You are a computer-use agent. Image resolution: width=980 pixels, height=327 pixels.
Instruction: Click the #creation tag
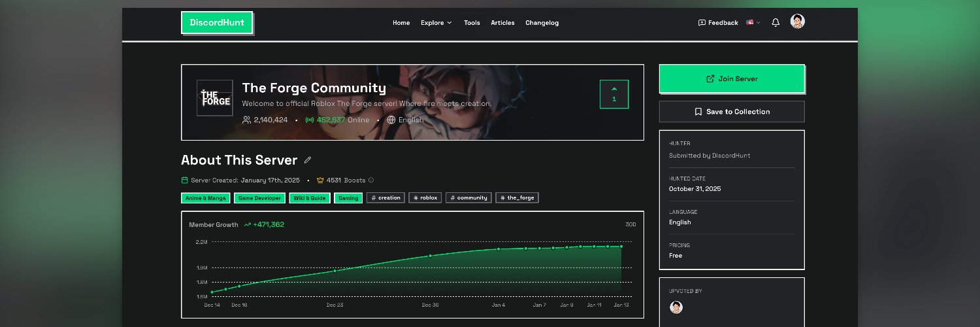(385, 198)
